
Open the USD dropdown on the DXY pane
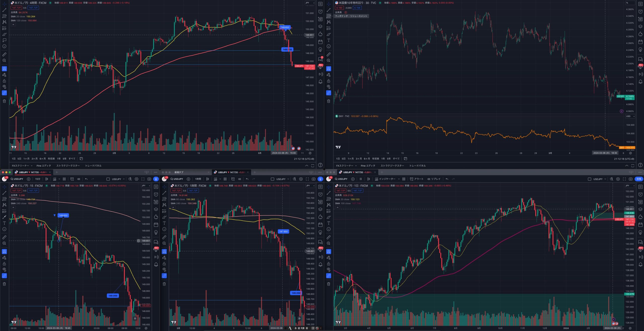point(630,116)
